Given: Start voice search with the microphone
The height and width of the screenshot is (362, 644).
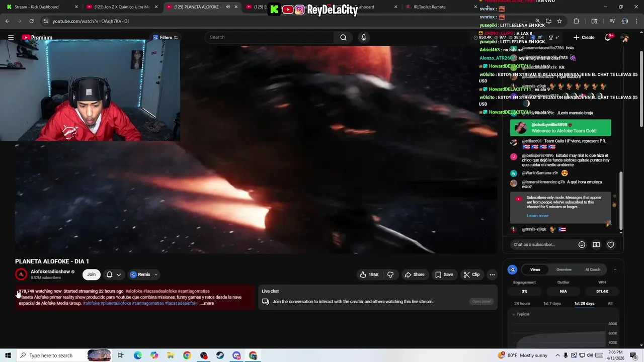Looking at the screenshot, I should tap(364, 37).
